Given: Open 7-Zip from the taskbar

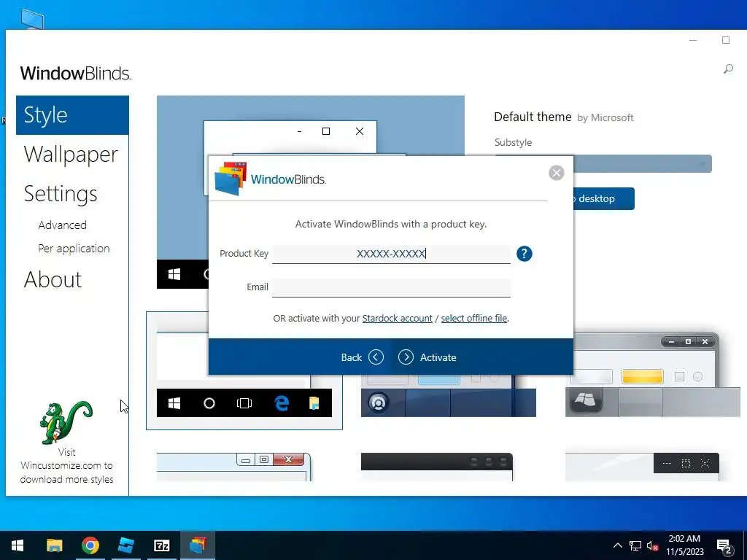Looking at the screenshot, I should tap(161, 545).
